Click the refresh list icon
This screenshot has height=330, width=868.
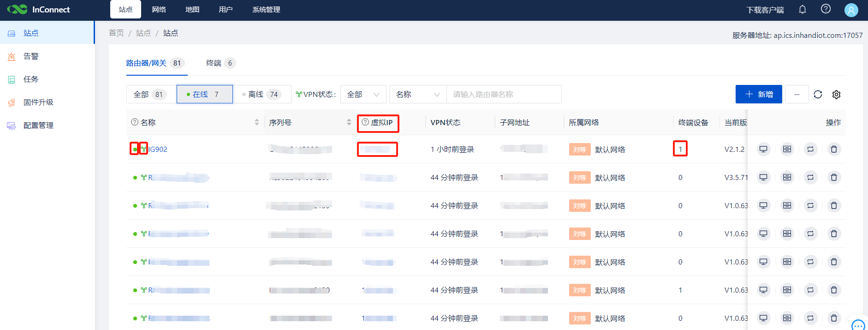pyautogui.click(x=818, y=95)
